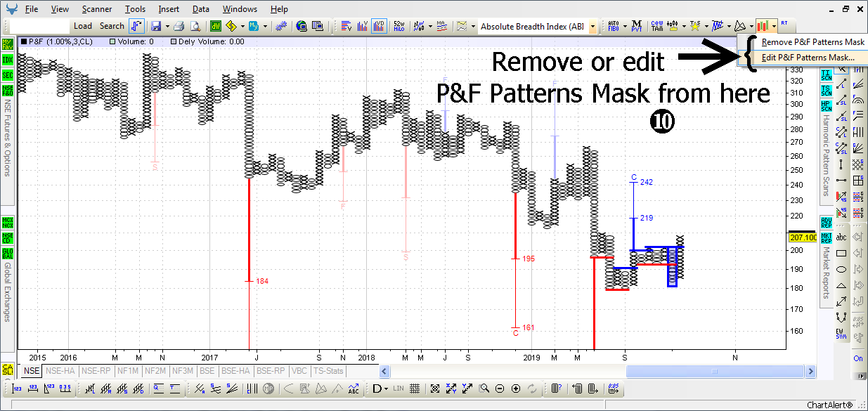This screenshot has width=868, height=411.
Task: Toggle the On button at bottom right
Action: coord(858,358)
